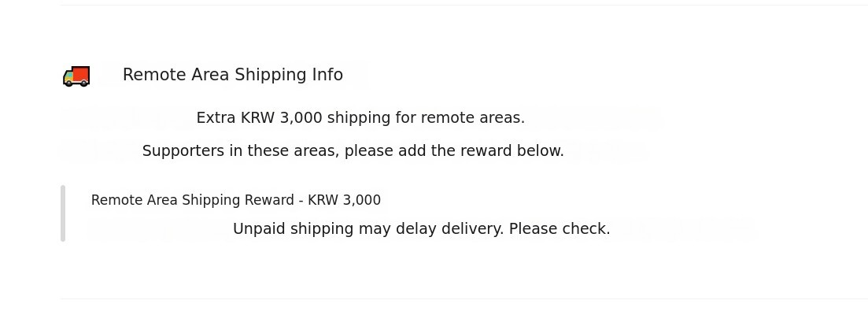Click the red delivery truck icon
The width and height of the screenshot is (868, 315).
(x=76, y=76)
